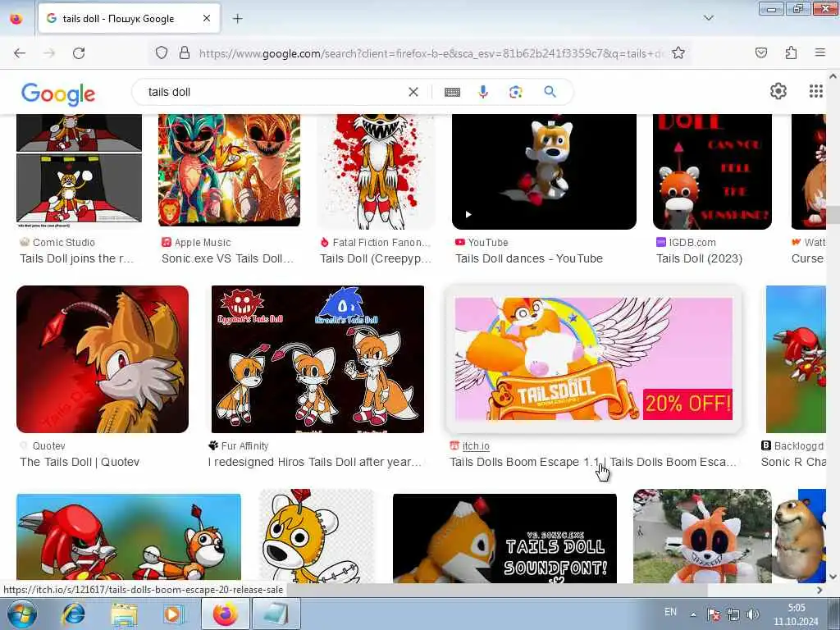The image size is (840, 630).
Task: Open 'Sonic.exe VS Tails Doll' Apple Music image
Action: pyautogui.click(x=230, y=170)
